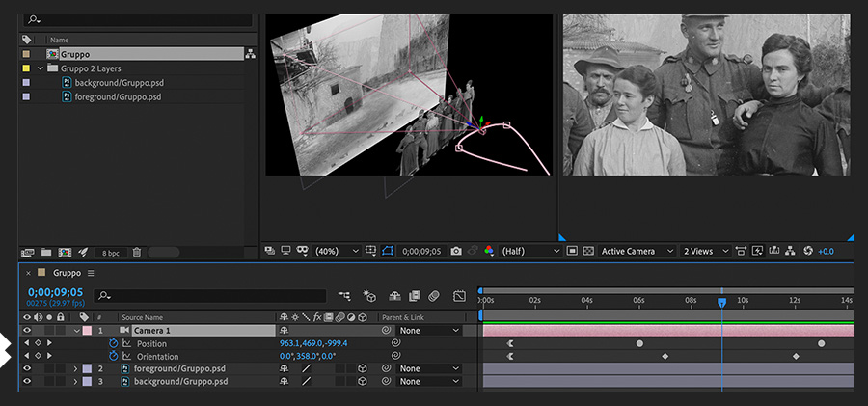868x406 pixels.
Task: Delete selected item with trash icon
Action: click(136, 252)
